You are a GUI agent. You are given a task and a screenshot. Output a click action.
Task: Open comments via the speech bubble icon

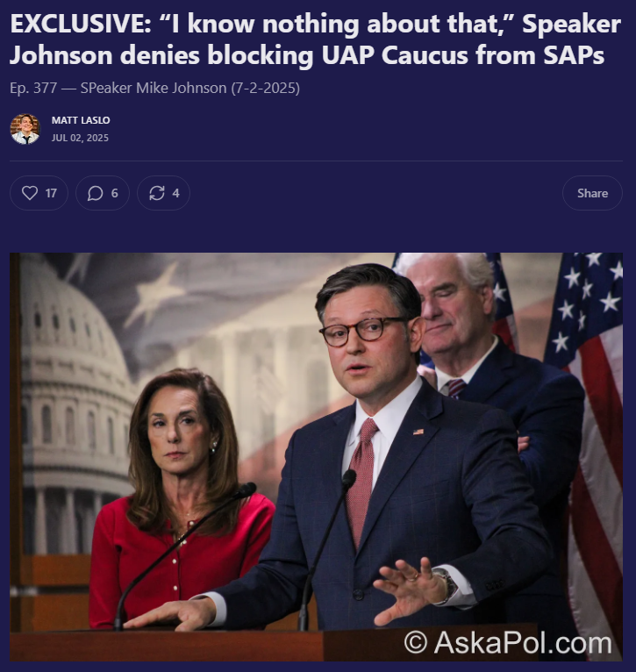(95, 193)
